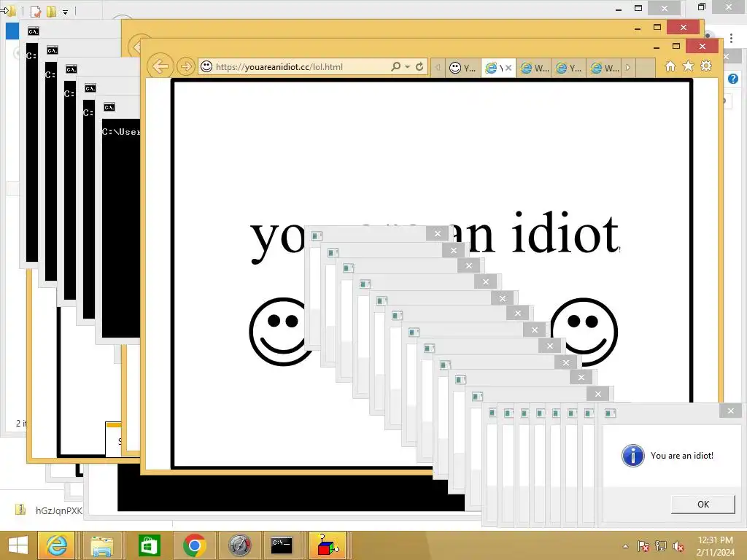Close the 'You are an idiot!' message box

[x=731, y=411]
